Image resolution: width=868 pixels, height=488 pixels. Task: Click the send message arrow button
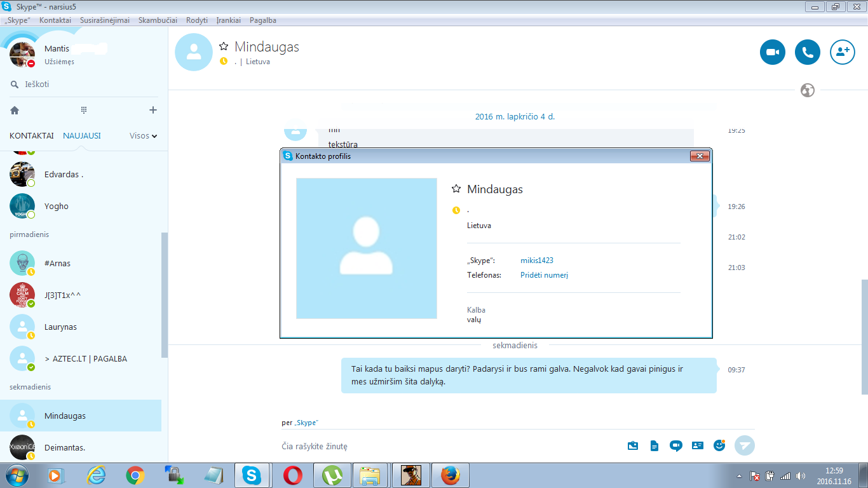[x=744, y=445]
